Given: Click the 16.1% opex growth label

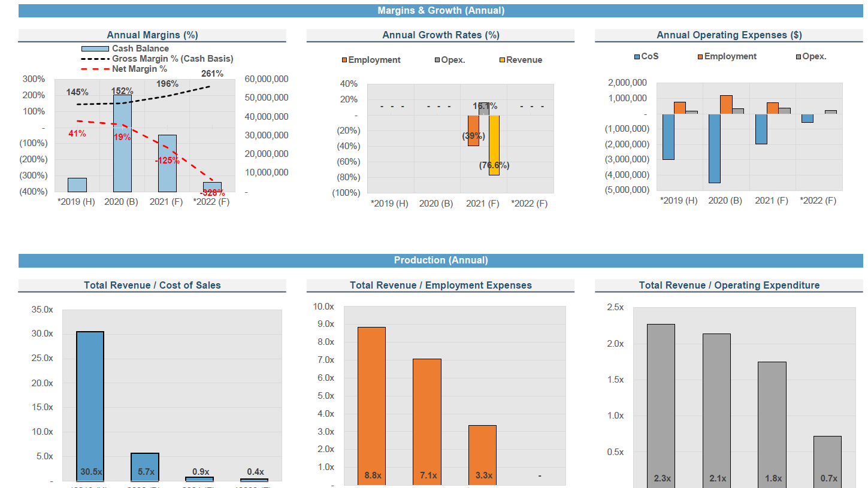Looking at the screenshot, I should pyautogui.click(x=485, y=106).
